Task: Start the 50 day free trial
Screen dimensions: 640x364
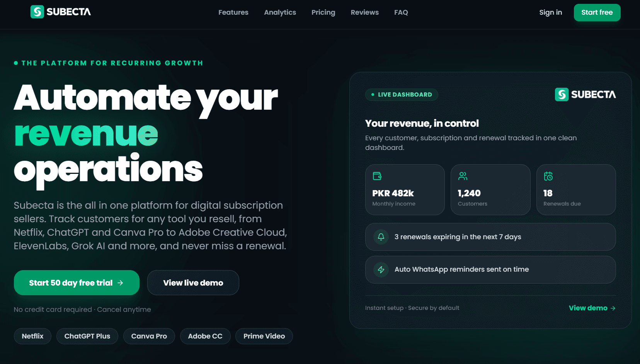Action: [x=77, y=283]
